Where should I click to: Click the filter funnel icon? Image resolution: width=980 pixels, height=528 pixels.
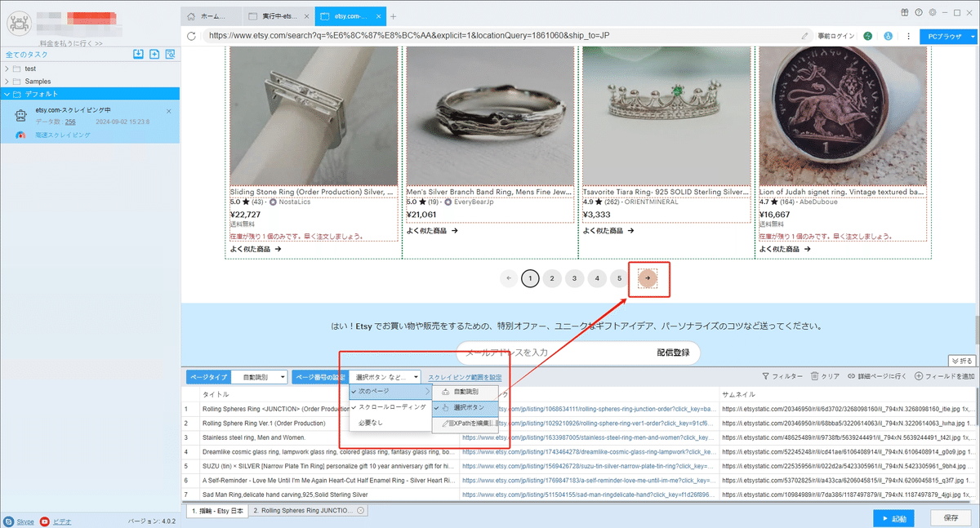(x=766, y=376)
